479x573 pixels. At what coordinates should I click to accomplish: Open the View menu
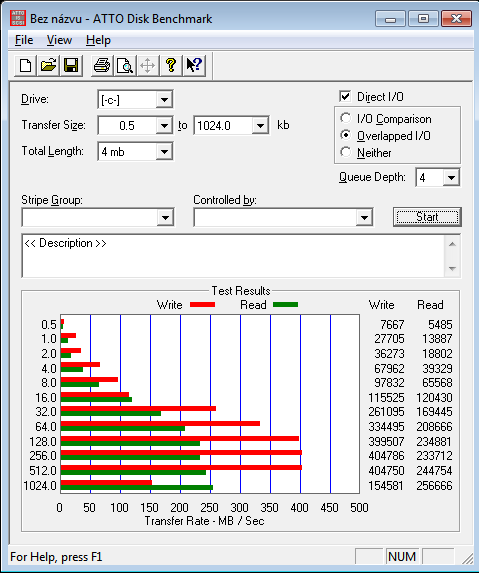[x=59, y=40]
